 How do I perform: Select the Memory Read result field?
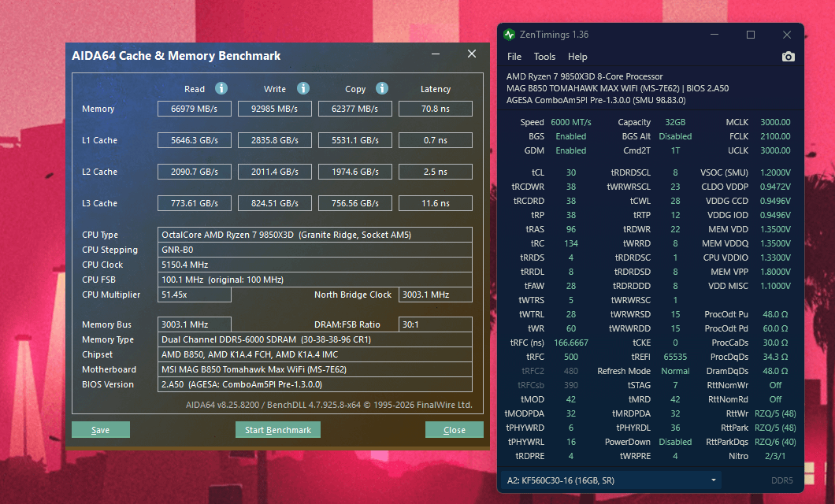point(195,109)
